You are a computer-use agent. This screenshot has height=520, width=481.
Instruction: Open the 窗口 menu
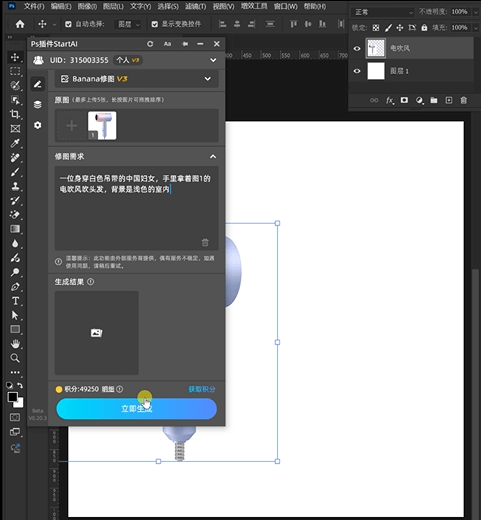click(286, 6)
